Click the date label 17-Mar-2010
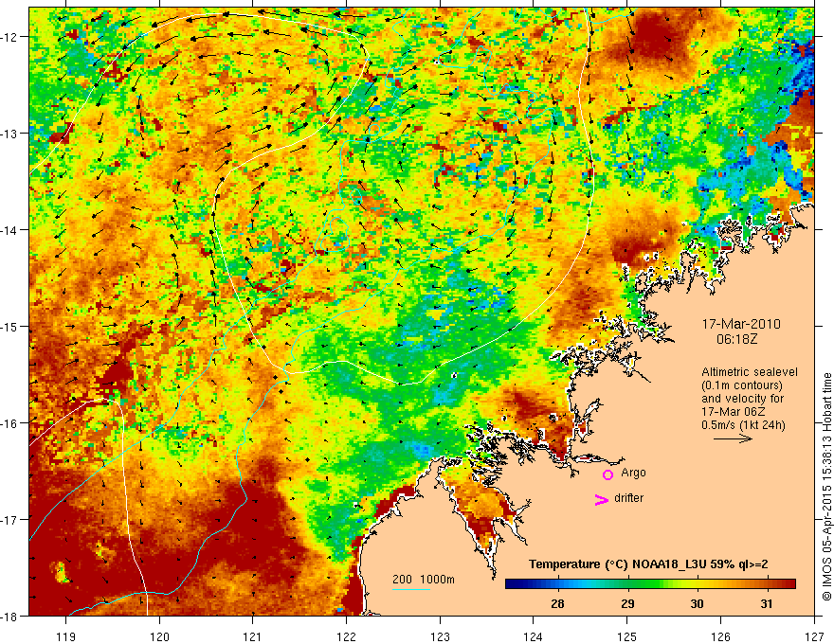Image resolution: width=834 pixels, height=644 pixels. [x=741, y=324]
